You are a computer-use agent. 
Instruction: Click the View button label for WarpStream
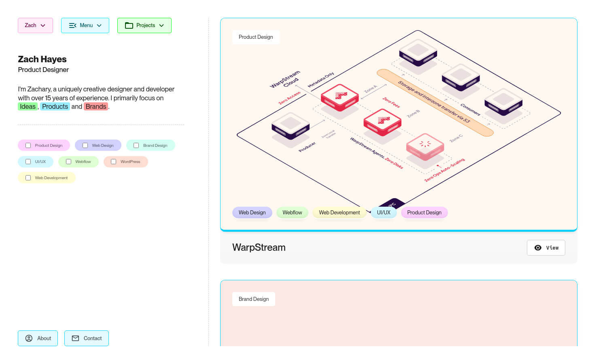pos(552,248)
